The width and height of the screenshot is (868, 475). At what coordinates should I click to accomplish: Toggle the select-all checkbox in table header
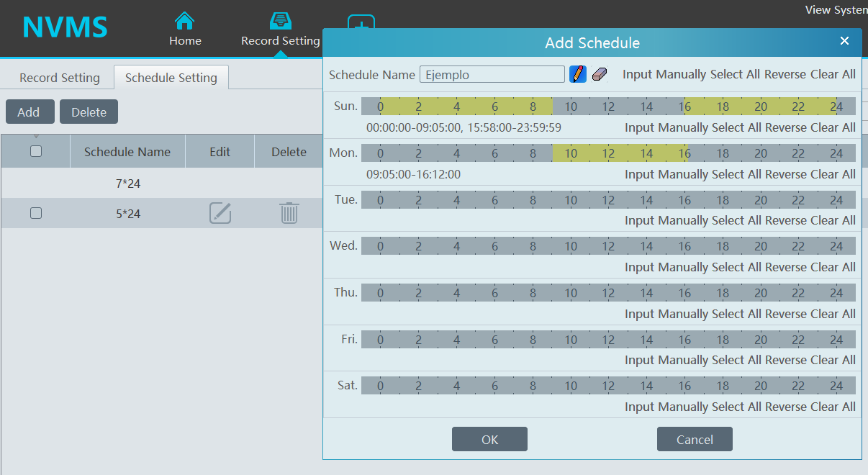36,151
